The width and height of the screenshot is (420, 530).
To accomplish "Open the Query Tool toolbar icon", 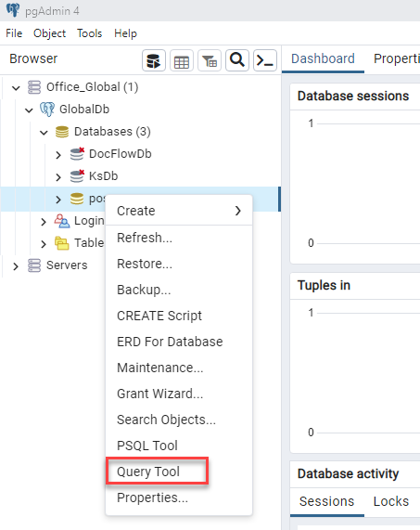I will tap(154, 60).
